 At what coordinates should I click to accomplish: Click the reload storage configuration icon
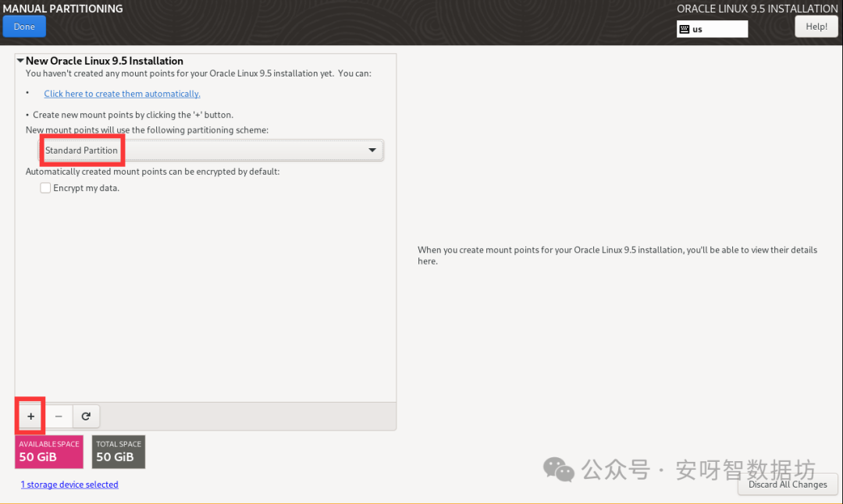click(x=86, y=417)
